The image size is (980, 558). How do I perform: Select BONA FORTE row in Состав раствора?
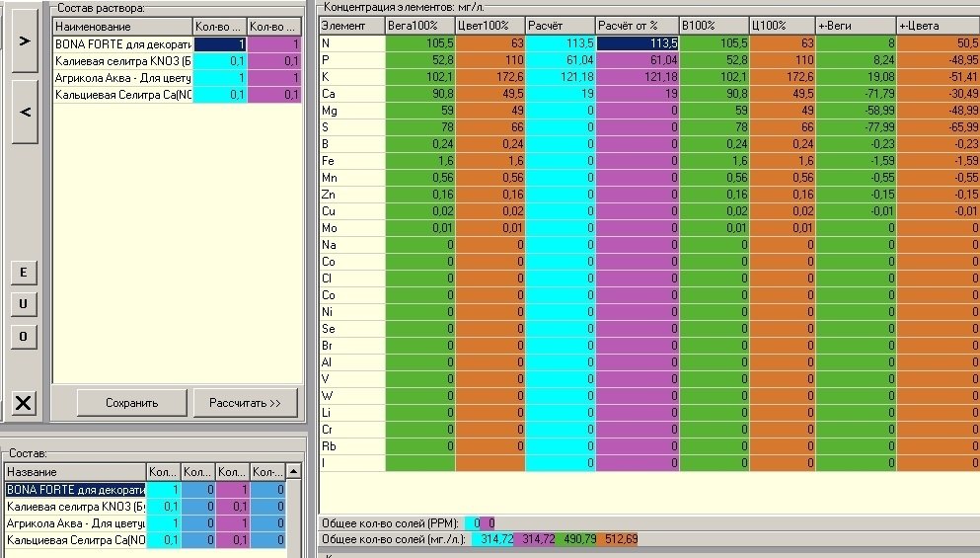(x=177, y=44)
